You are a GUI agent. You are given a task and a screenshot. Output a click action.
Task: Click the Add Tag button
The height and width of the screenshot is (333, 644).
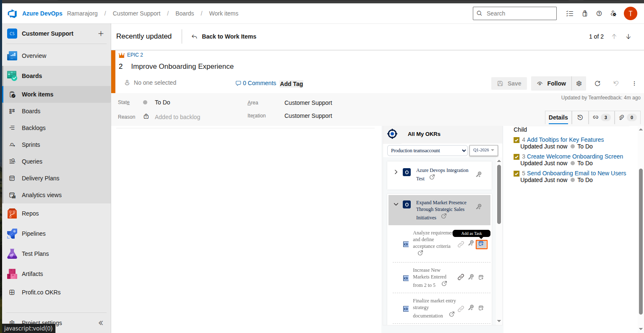point(292,84)
